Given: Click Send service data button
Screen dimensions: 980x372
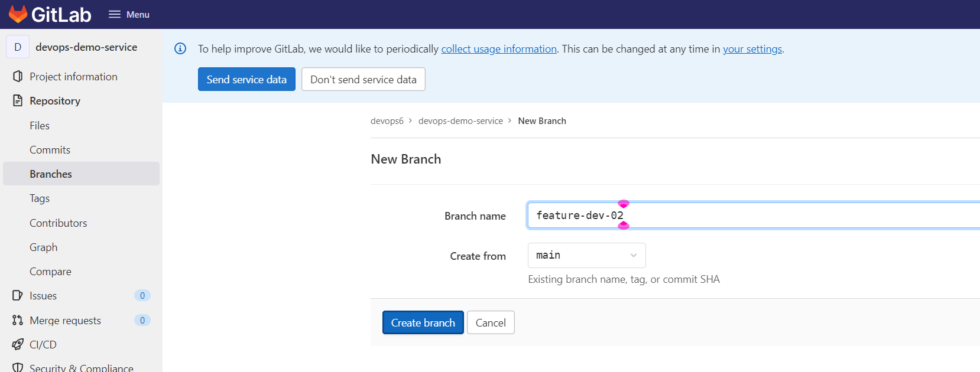Looking at the screenshot, I should tap(246, 79).
